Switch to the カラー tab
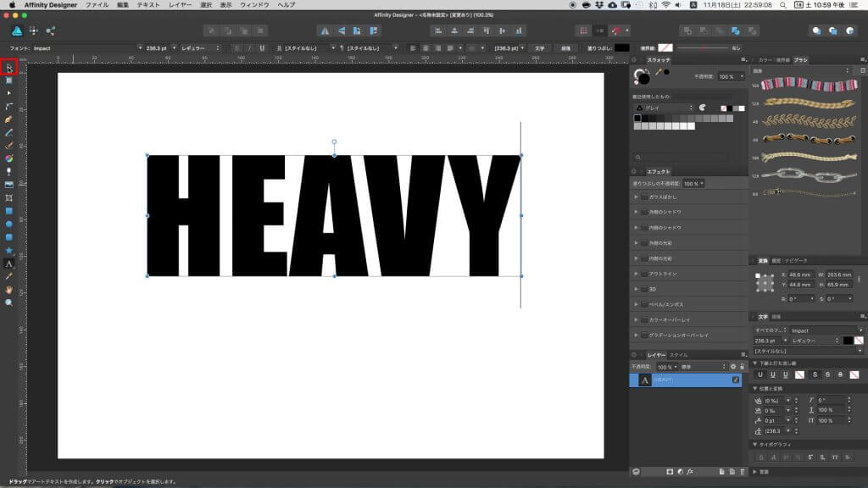The height and width of the screenshot is (488, 868). (x=765, y=60)
